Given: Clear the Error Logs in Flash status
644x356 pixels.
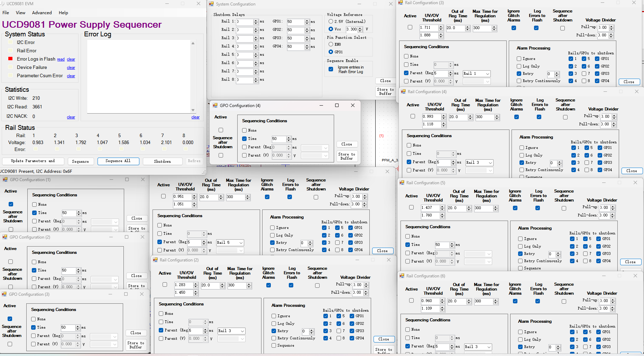Looking at the screenshot, I should [71, 60].
